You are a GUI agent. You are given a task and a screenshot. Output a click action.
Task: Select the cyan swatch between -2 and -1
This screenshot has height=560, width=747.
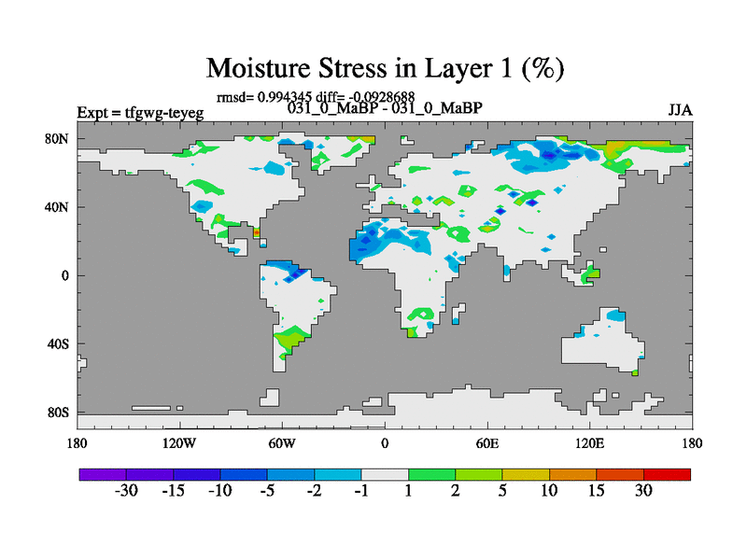click(x=338, y=474)
